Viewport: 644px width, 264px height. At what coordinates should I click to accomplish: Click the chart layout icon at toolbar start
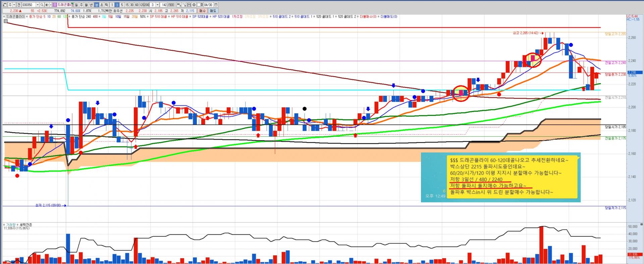(x=5, y=5)
